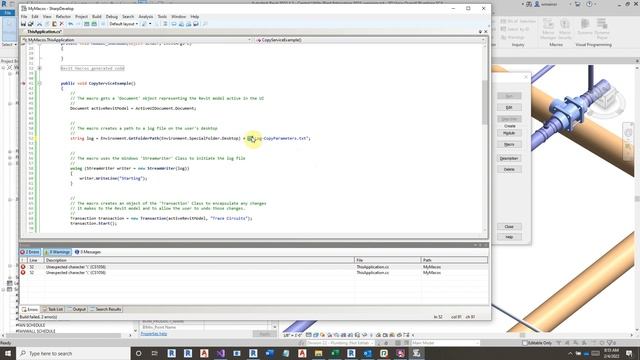Click the first green Build icon in toolbar
This screenshot has height=360, width=640.
[x=87, y=24]
